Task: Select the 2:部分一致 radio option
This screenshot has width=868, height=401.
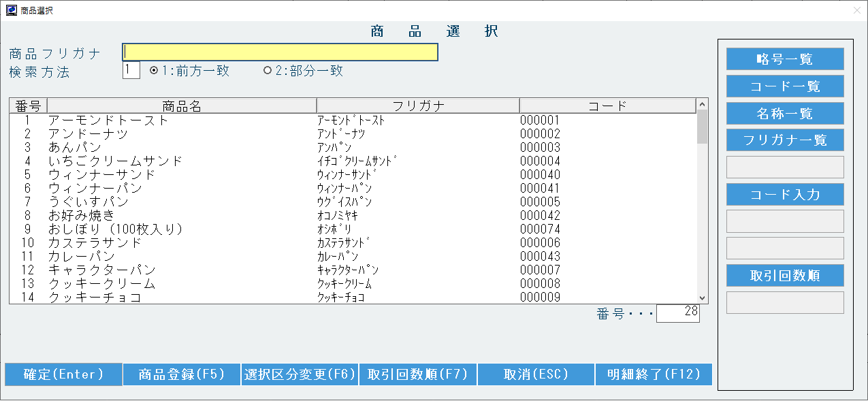Action: pos(268,71)
